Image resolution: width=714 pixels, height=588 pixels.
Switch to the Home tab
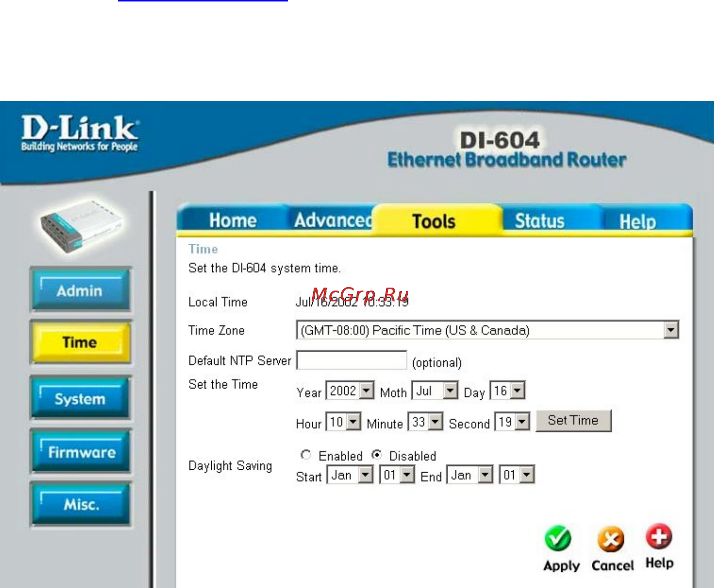click(232, 220)
